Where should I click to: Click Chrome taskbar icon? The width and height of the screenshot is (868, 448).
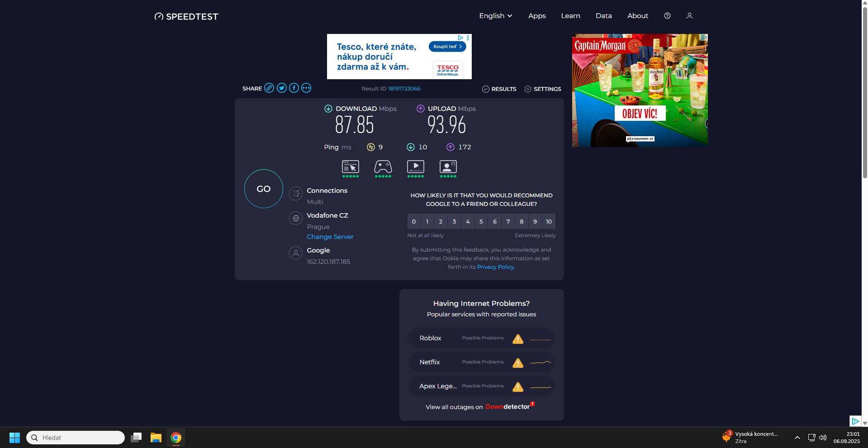click(x=176, y=438)
